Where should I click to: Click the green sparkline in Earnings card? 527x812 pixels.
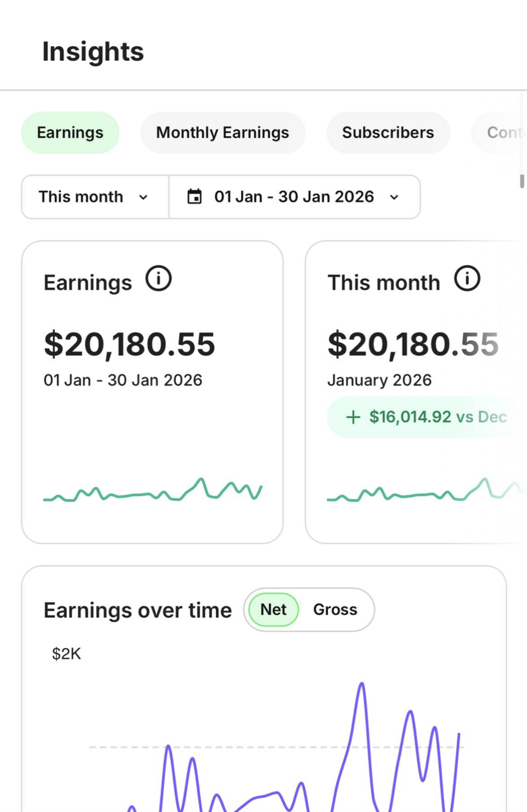pyautogui.click(x=153, y=491)
